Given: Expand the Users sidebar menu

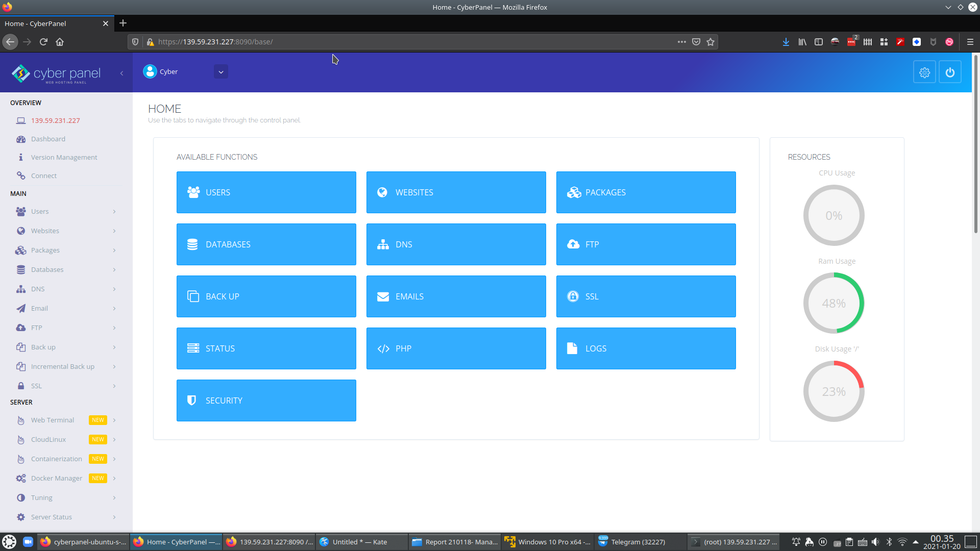Looking at the screenshot, I should coord(66,211).
